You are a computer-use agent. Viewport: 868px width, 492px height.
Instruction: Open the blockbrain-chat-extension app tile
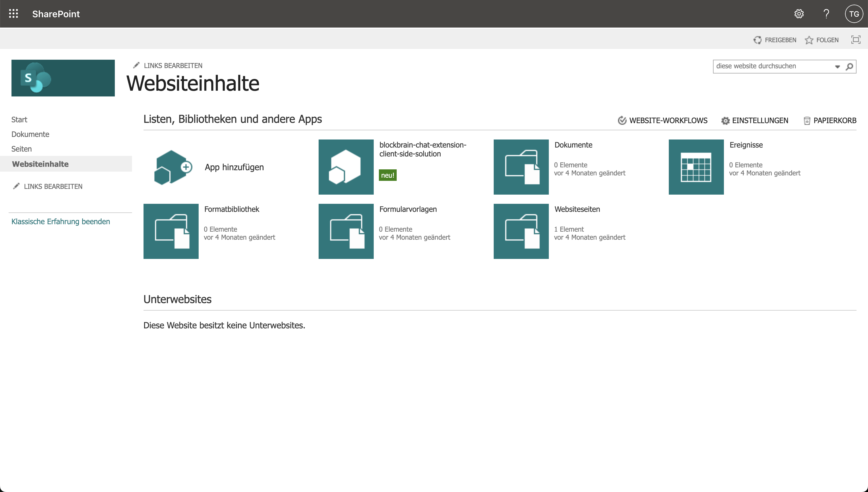[x=346, y=167]
